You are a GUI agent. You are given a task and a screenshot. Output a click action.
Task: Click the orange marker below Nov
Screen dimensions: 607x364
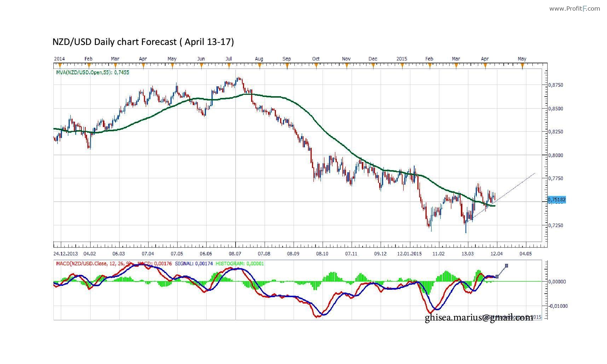point(347,65)
